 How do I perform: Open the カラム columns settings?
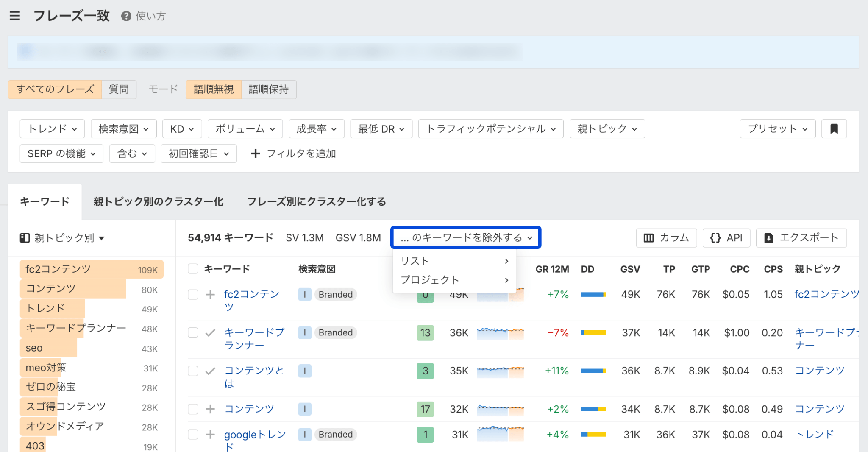click(x=666, y=238)
